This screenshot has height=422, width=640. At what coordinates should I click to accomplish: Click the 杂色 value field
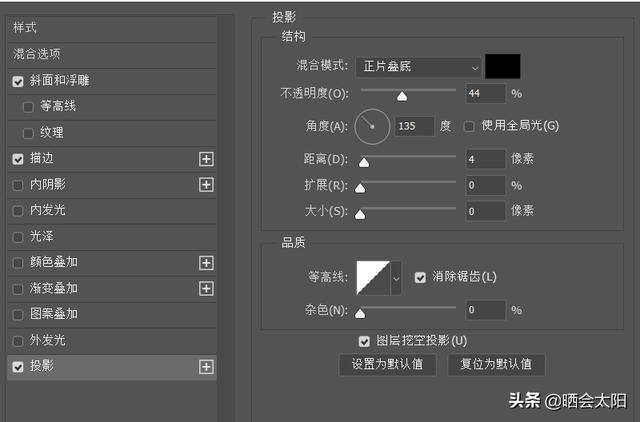(485, 310)
